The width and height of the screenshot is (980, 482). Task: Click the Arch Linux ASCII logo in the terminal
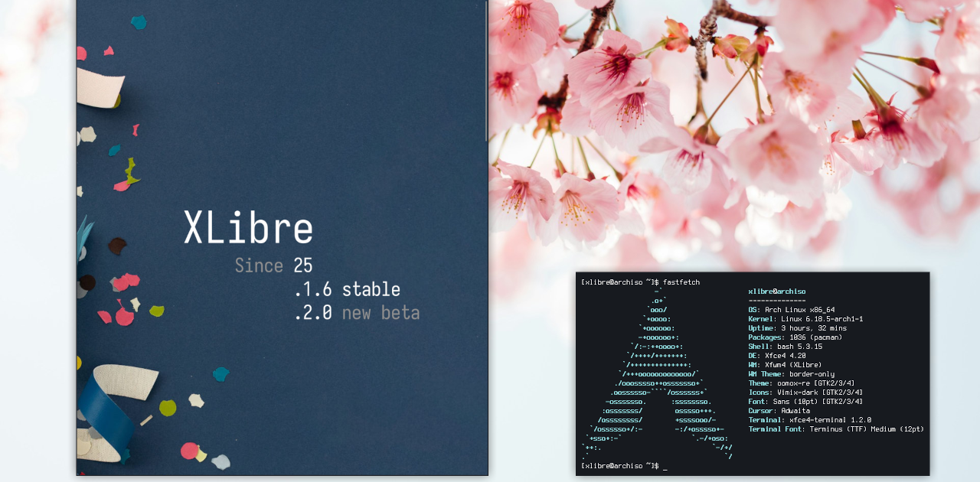[x=657, y=374]
